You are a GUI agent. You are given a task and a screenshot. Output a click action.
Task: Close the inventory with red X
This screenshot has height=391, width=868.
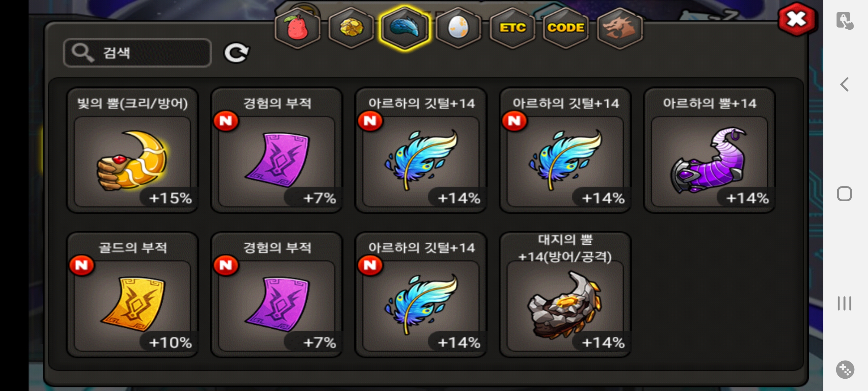coord(797,19)
